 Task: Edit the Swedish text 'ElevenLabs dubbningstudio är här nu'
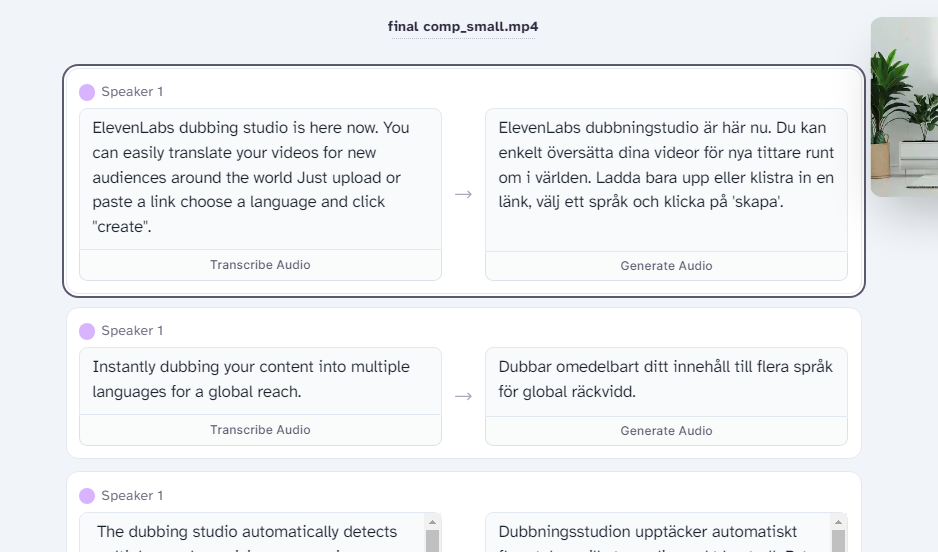pos(666,180)
